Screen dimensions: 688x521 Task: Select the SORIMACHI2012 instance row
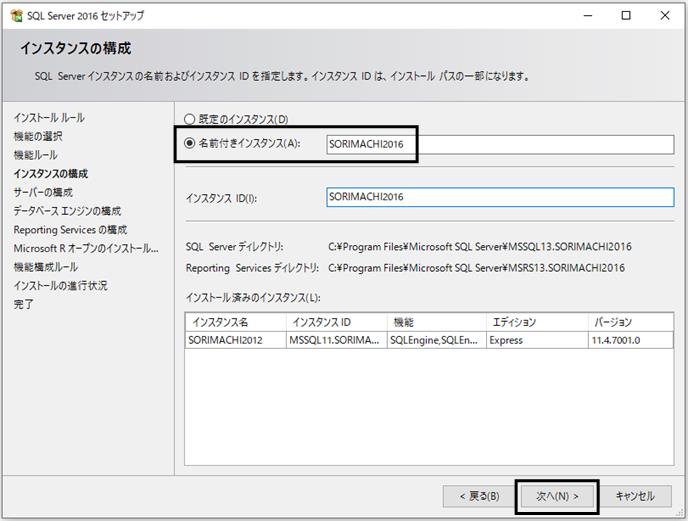pyautogui.click(x=429, y=340)
